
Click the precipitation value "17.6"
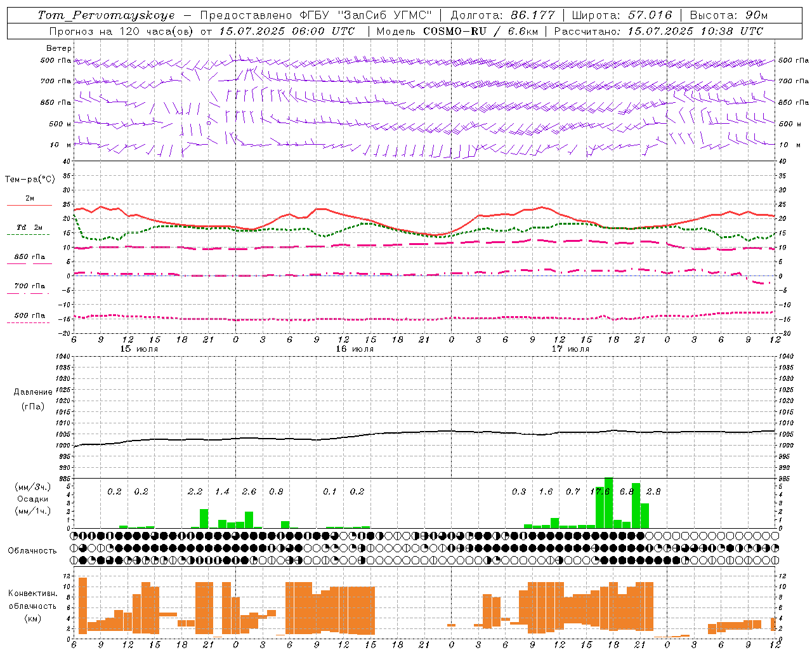pos(599,491)
